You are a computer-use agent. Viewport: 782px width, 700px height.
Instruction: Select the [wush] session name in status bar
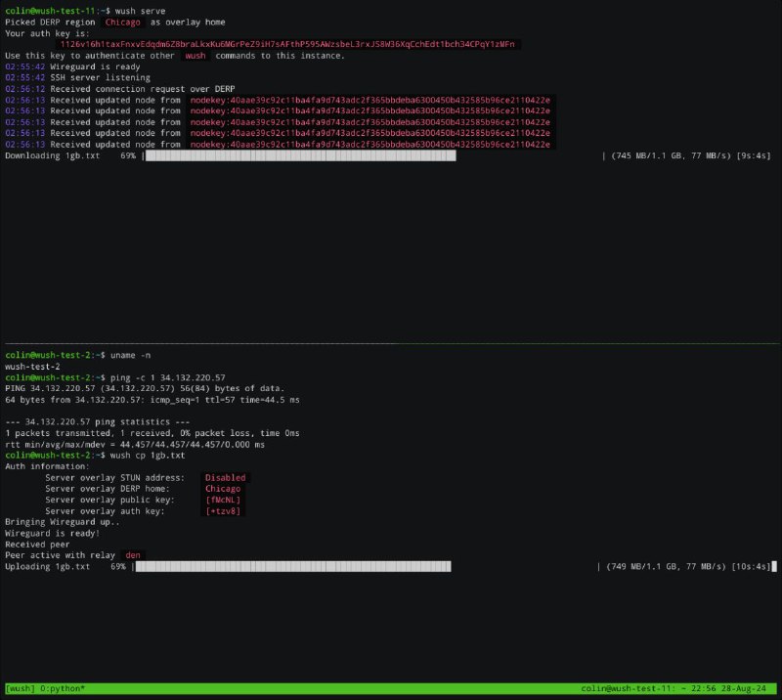click(22, 689)
